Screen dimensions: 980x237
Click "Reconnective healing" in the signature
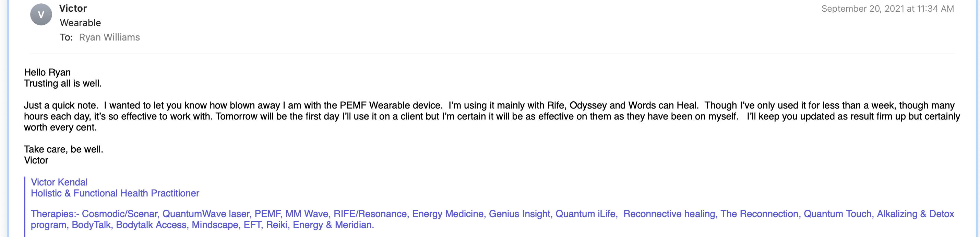[669, 214]
